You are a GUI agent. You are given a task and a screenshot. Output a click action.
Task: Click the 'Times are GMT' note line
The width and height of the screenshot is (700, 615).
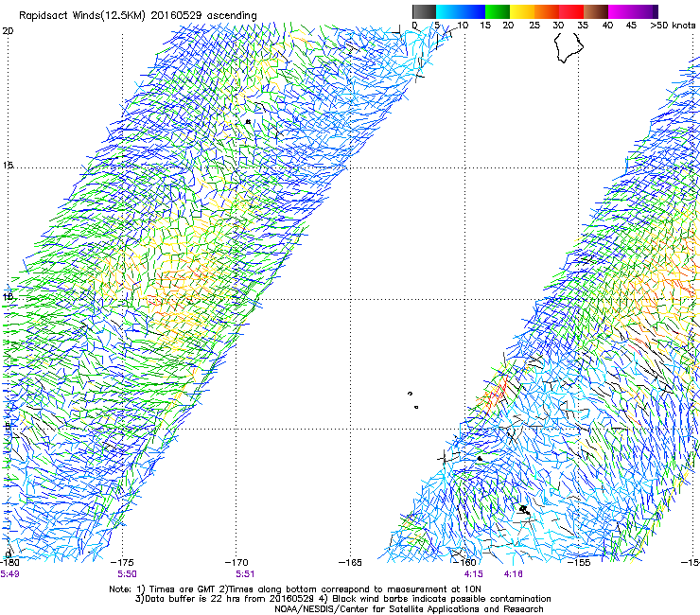pyautogui.click(x=295, y=589)
